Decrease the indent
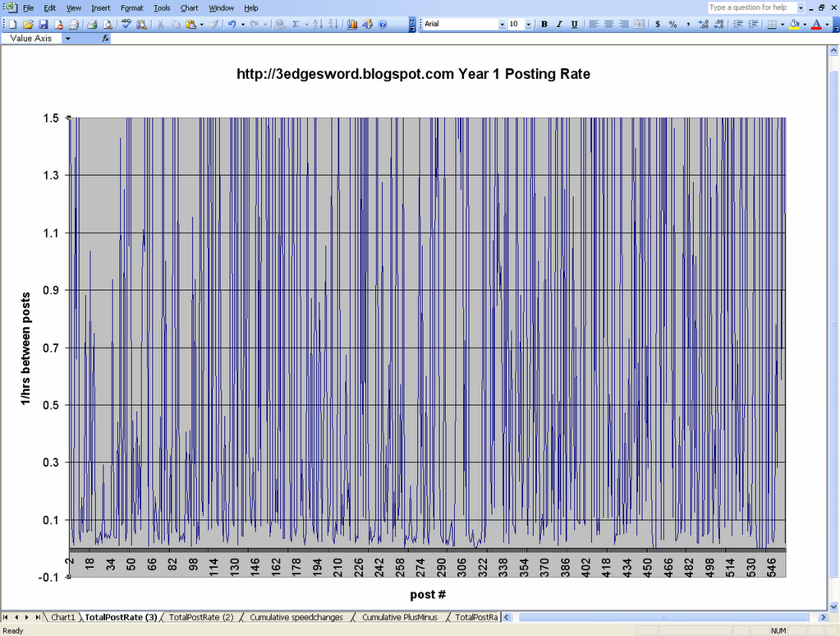This screenshot has height=636, width=840. click(737, 24)
